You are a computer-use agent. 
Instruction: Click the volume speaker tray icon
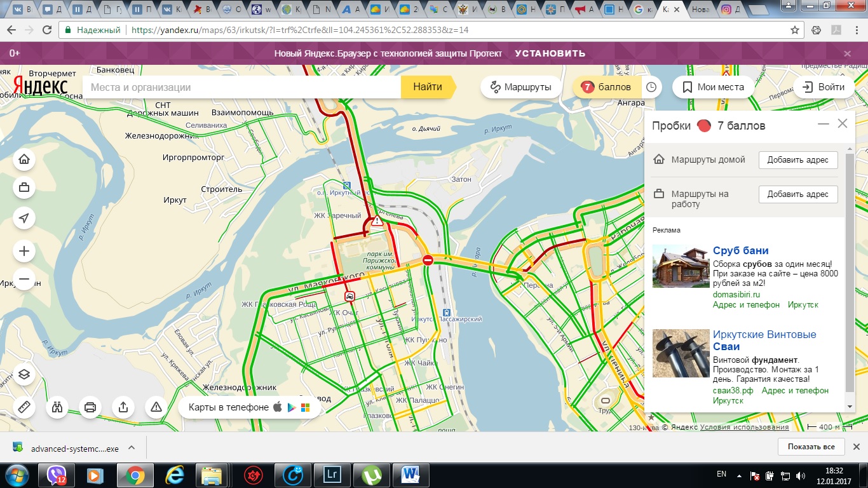801,475
